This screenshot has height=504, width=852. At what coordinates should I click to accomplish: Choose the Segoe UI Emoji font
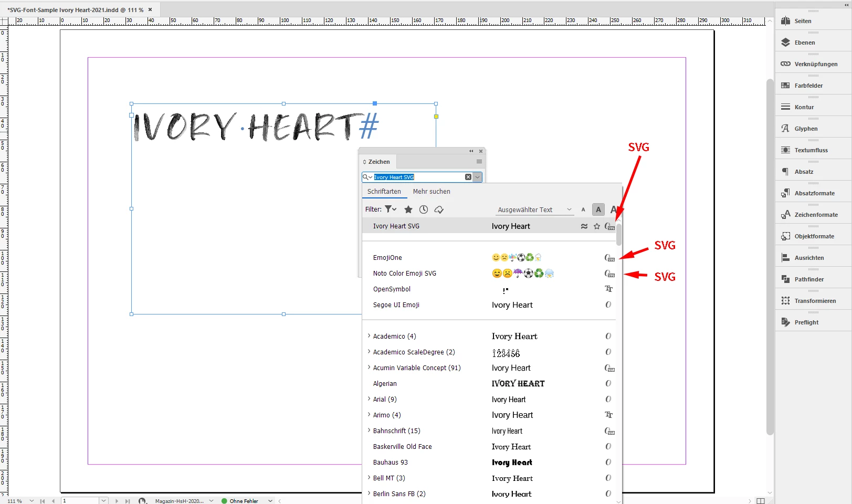tap(488, 305)
